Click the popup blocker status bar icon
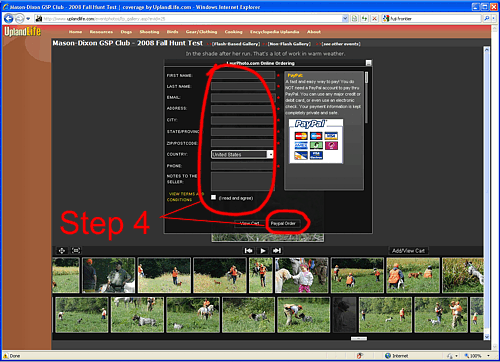 pos(359,356)
